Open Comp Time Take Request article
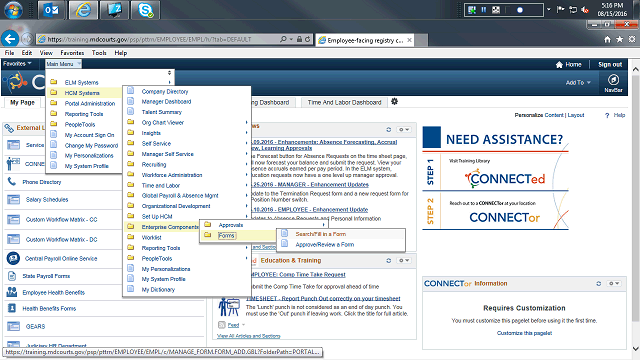This screenshot has width=640, height=360. [x=298, y=275]
